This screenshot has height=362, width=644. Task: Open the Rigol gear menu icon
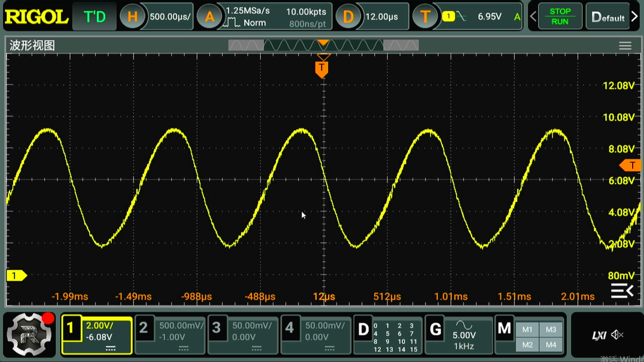pyautogui.click(x=29, y=335)
